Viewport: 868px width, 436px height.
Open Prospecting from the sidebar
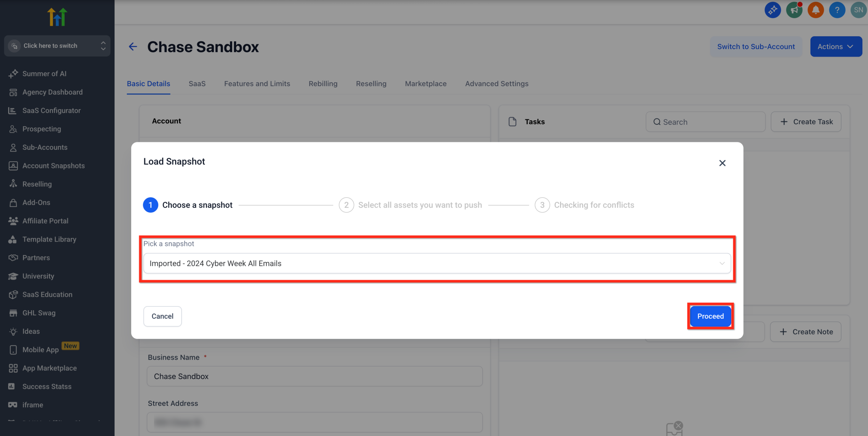point(41,129)
